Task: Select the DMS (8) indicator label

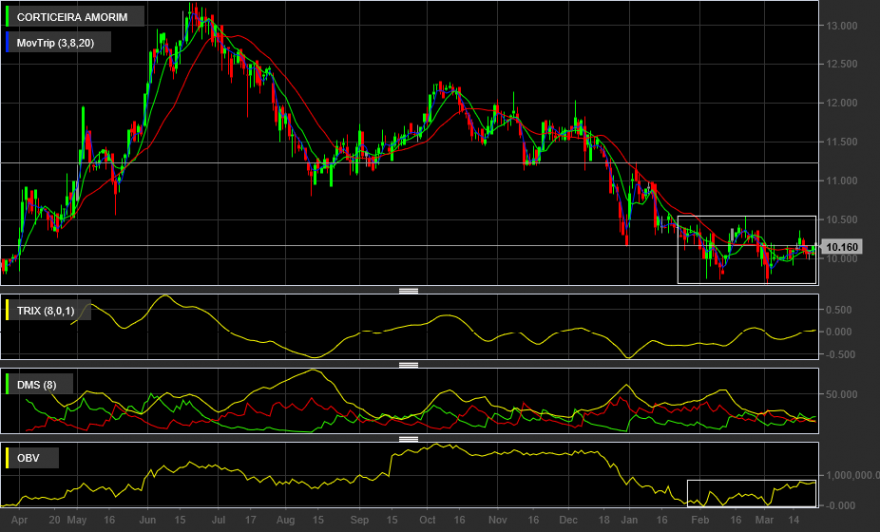Action: [36, 384]
